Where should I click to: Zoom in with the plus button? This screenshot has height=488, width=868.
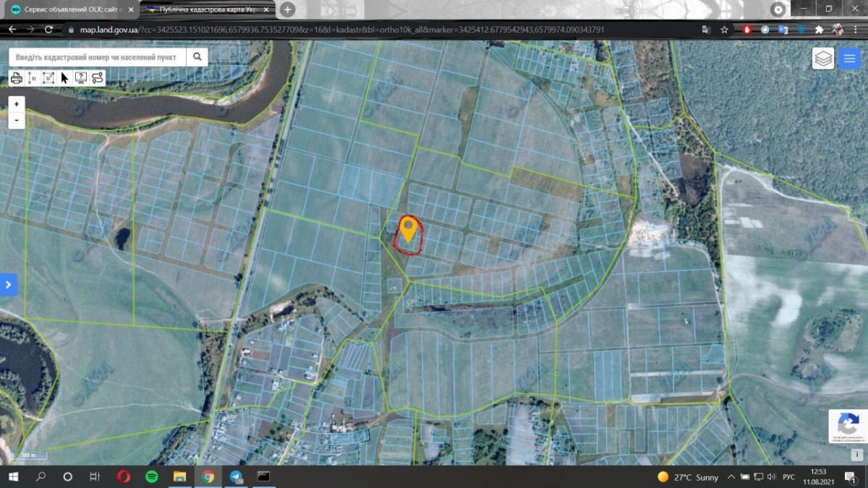coord(17,104)
